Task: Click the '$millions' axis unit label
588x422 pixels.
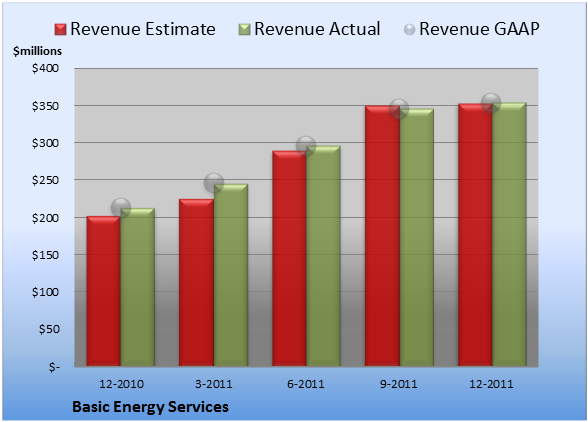Action: [x=37, y=51]
